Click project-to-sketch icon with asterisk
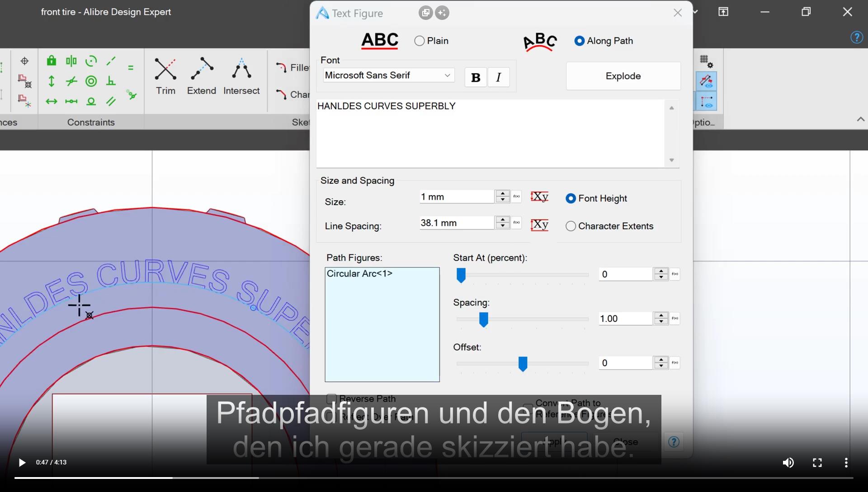Image resolution: width=868 pixels, height=492 pixels. click(24, 101)
